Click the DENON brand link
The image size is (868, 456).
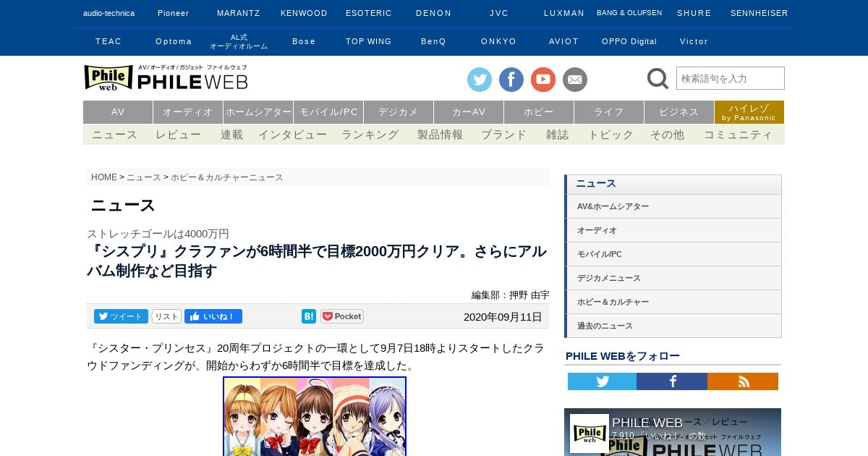[434, 13]
